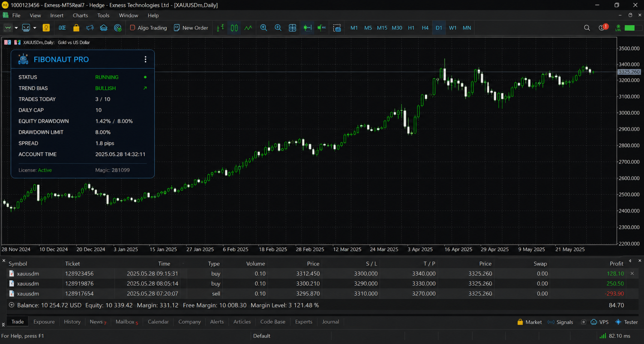Switch chart to line chart style
Screen dimensions: 644x344
coord(248,28)
